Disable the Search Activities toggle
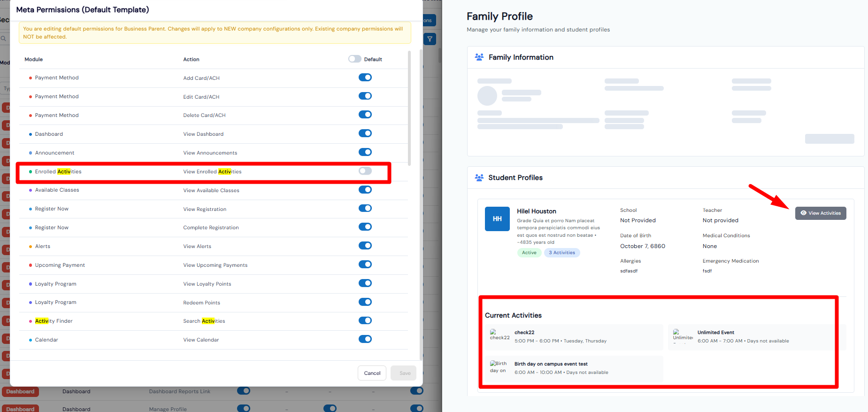The height and width of the screenshot is (412, 868). tap(365, 320)
